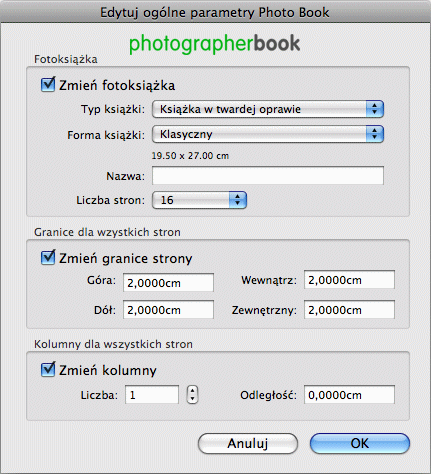This screenshot has height=474, width=431.
Task: Disable Zmień kolumny checkbox
Action: [x=48, y=369]
